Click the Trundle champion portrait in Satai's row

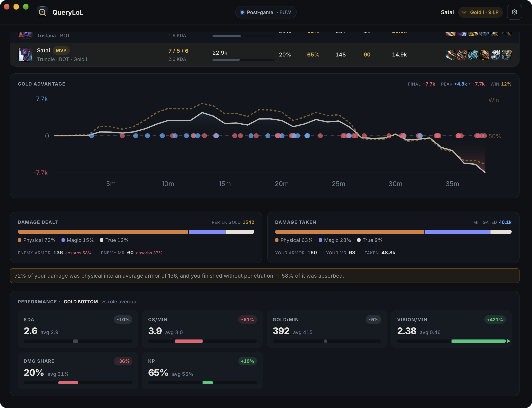tap(26, 54)
